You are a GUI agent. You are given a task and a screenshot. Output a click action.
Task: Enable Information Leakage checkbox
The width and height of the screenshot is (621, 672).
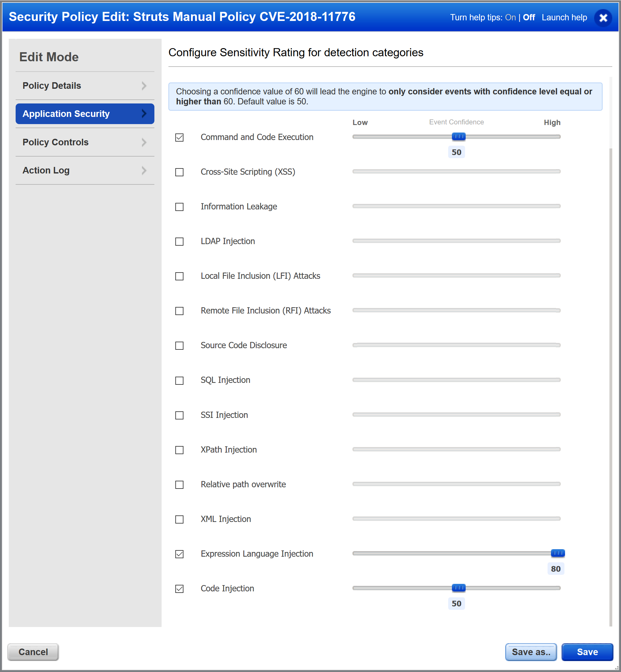[x=179, y=207]
